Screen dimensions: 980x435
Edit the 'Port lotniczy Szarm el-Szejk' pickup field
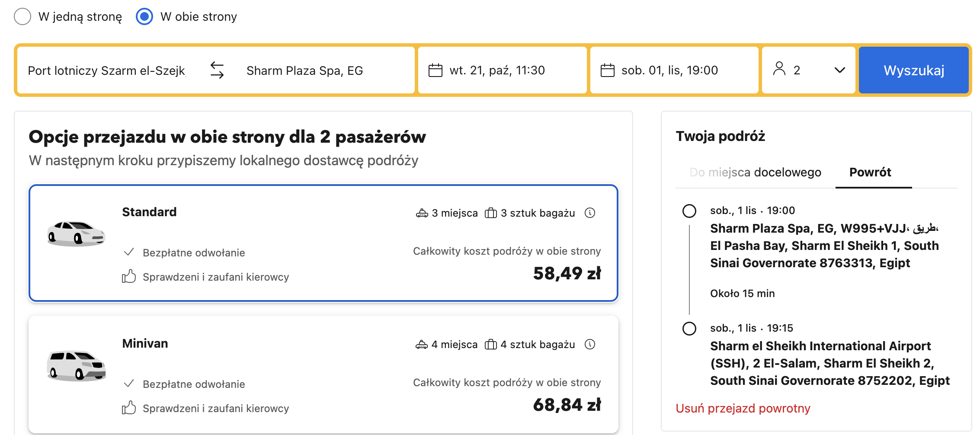pyautogui.click(x=107, y=70)
